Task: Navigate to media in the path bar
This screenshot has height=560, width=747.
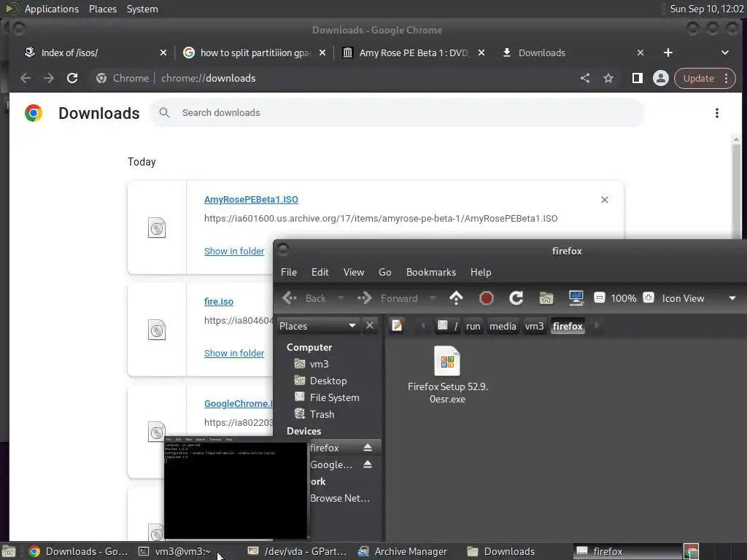Action: click(x=503, y=326)
